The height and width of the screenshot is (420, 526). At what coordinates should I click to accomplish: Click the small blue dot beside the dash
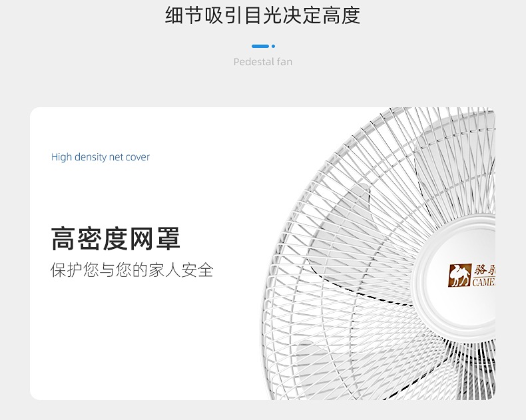point(273,47)
